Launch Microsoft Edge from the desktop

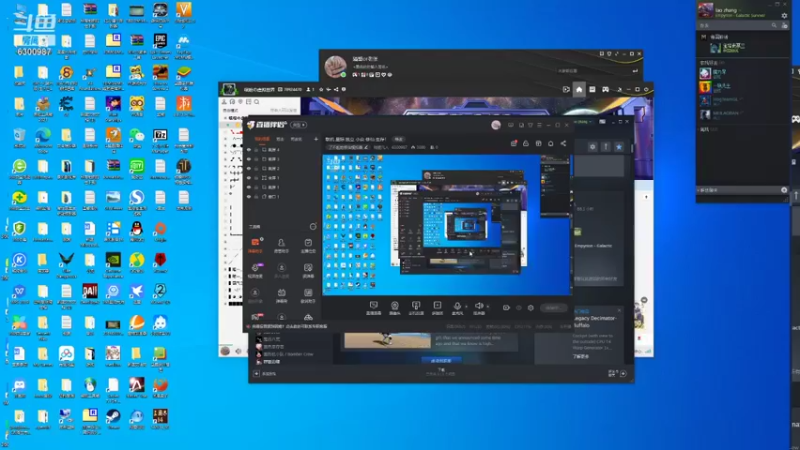click(x=43, y=138)
